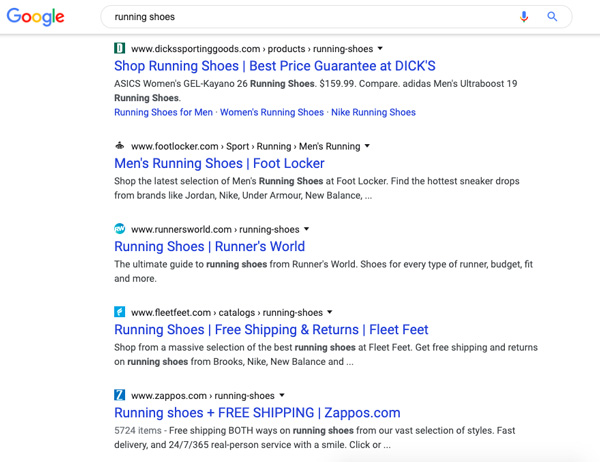600x462 pixels.
Task: Click the Zappos favicon
Action: coord(119,395)
